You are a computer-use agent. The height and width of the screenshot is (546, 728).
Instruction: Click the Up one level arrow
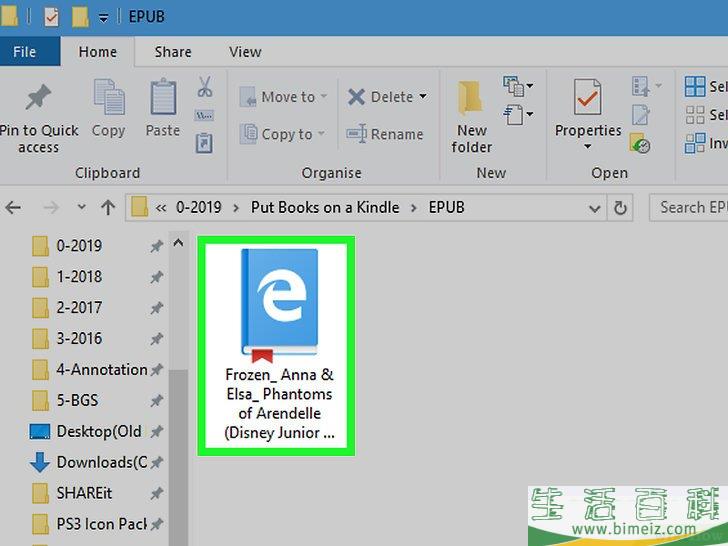(x=108, y=207)
